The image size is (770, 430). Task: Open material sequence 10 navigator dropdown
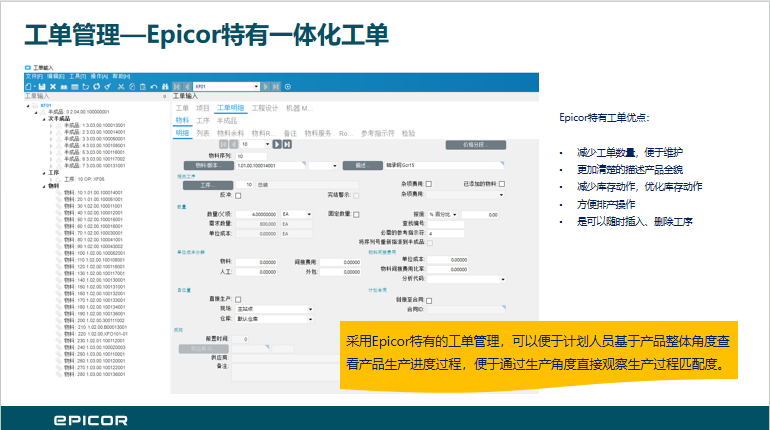click(267, 144)
